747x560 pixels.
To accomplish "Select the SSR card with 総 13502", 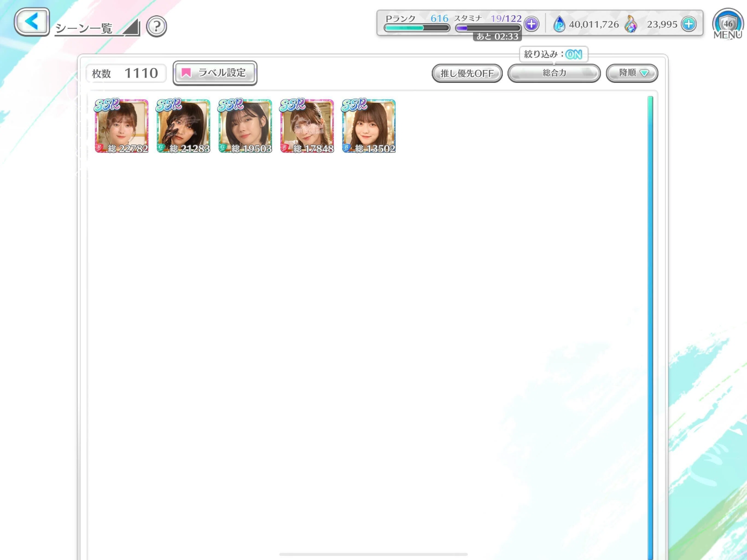I will (369, 126).
